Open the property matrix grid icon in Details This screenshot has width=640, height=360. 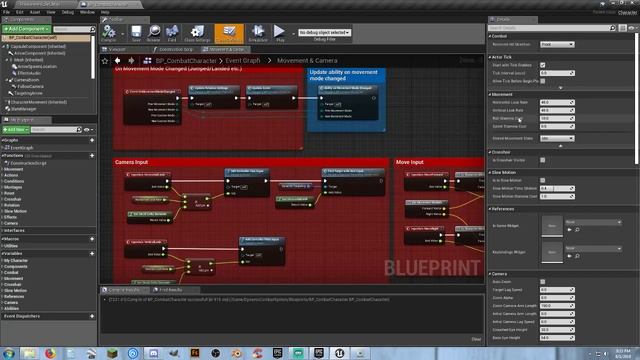[x=622, y=28]
